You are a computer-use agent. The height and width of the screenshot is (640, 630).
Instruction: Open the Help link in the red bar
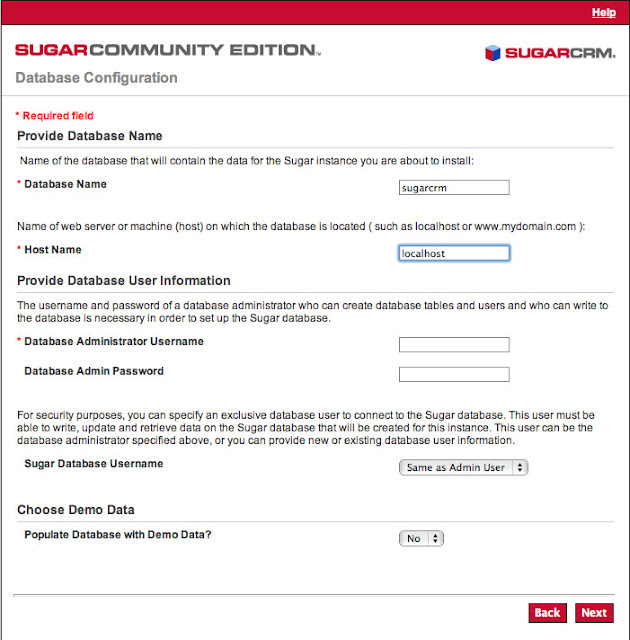point(603,13)
